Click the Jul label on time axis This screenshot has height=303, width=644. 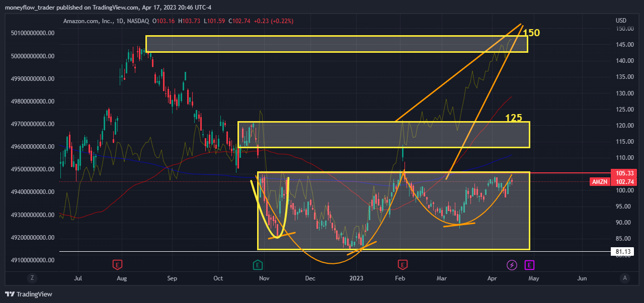click(x=78, y=278)
